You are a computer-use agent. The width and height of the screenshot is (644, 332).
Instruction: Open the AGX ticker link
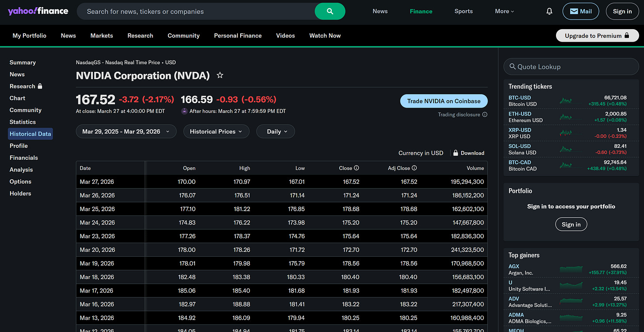(x=514, y=266)
